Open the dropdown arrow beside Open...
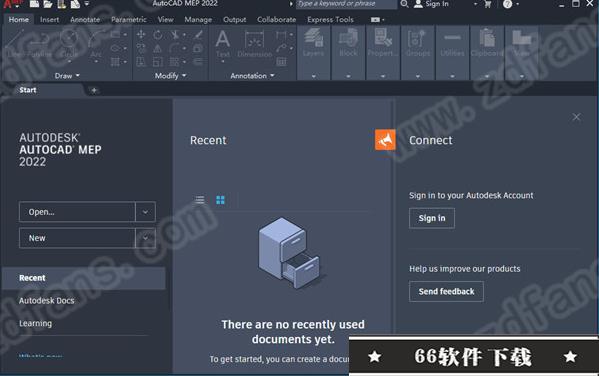Screen dimensions: 599x376 (145, 212)
